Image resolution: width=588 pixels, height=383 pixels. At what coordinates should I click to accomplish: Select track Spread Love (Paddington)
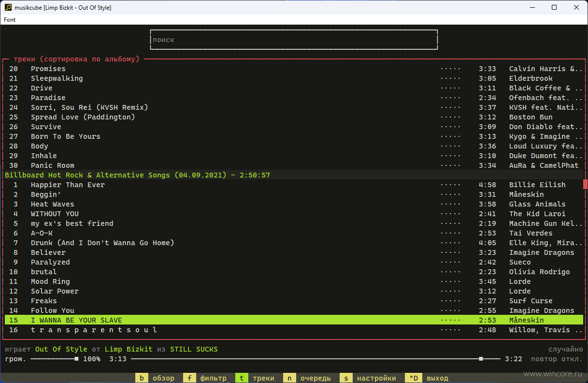click(x=294, y=117)
